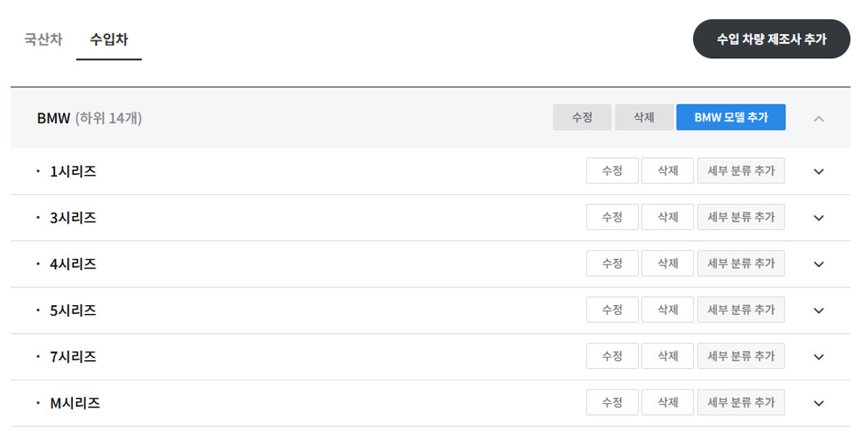The image size is (868, 433).
Task: Click 수입 차량 제조사 추가 button
Action: [772, 40]
